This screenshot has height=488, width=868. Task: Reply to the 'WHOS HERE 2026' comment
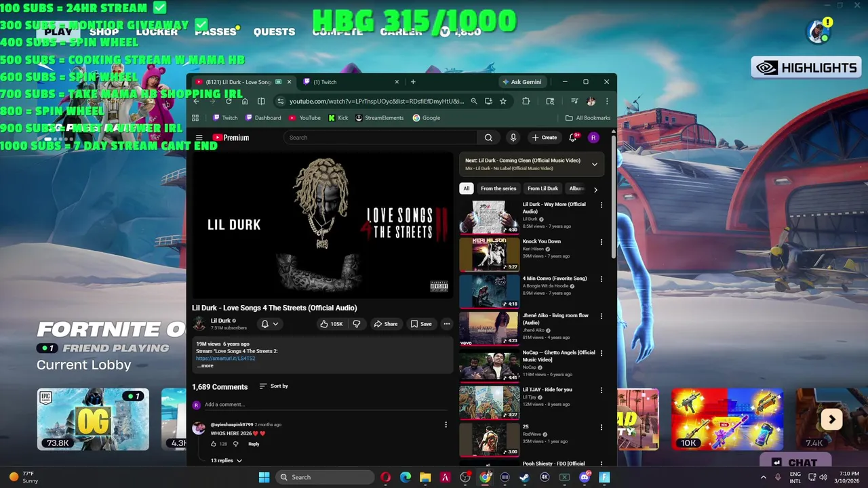(254, 444)
